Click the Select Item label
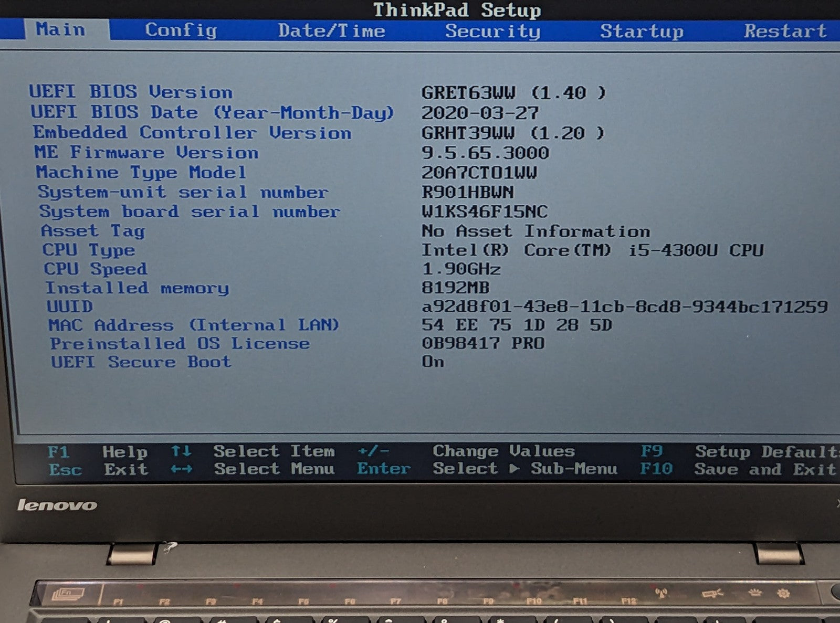Image resolution: width=840 pixels, height=623 pixels. tap(274, 451)
